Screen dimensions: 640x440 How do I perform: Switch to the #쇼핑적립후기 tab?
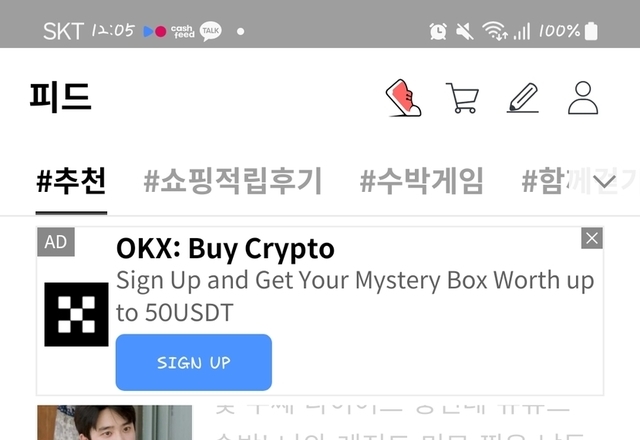click(233, 181)
